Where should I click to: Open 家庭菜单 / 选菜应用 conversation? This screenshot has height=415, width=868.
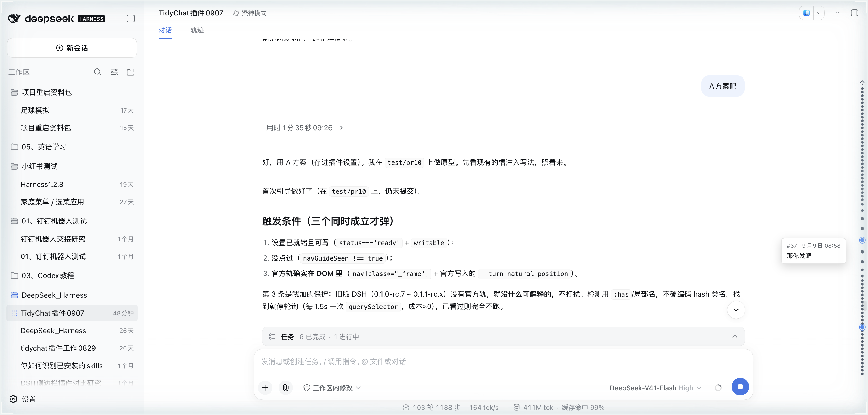72,202
